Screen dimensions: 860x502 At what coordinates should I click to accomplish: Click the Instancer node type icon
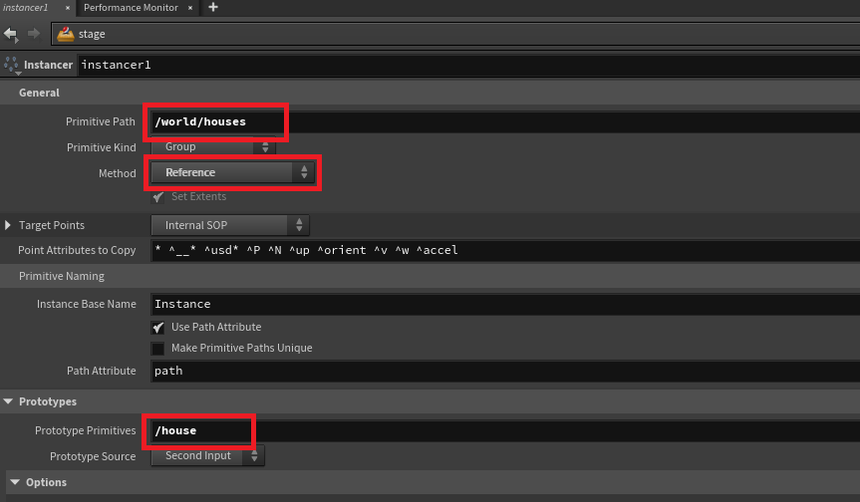12,65
